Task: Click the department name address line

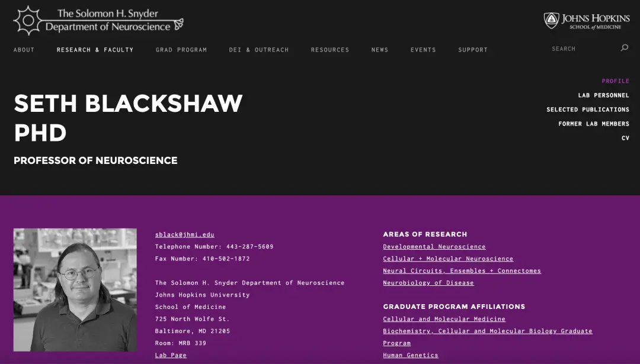Action: [x=250, y=282]
